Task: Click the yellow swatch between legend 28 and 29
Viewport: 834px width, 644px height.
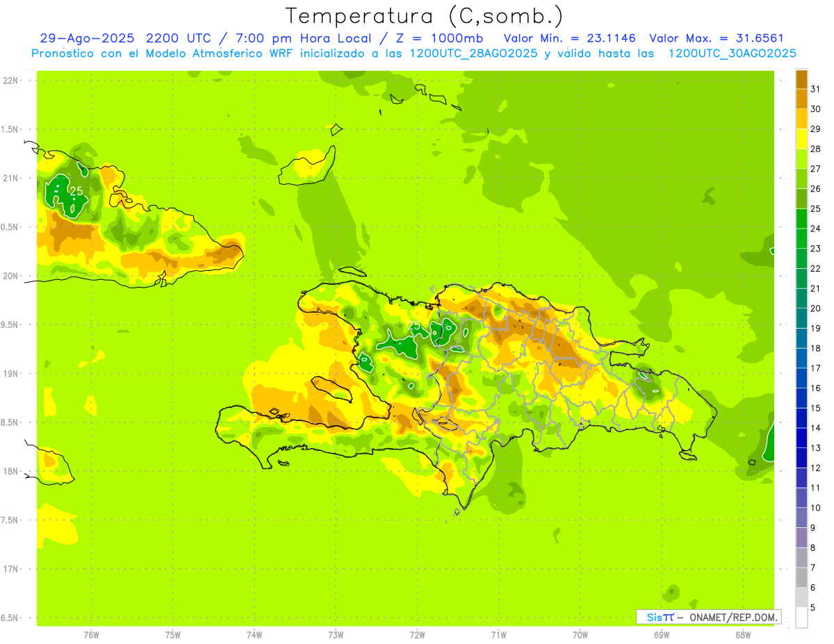Action: coord(801,139)
